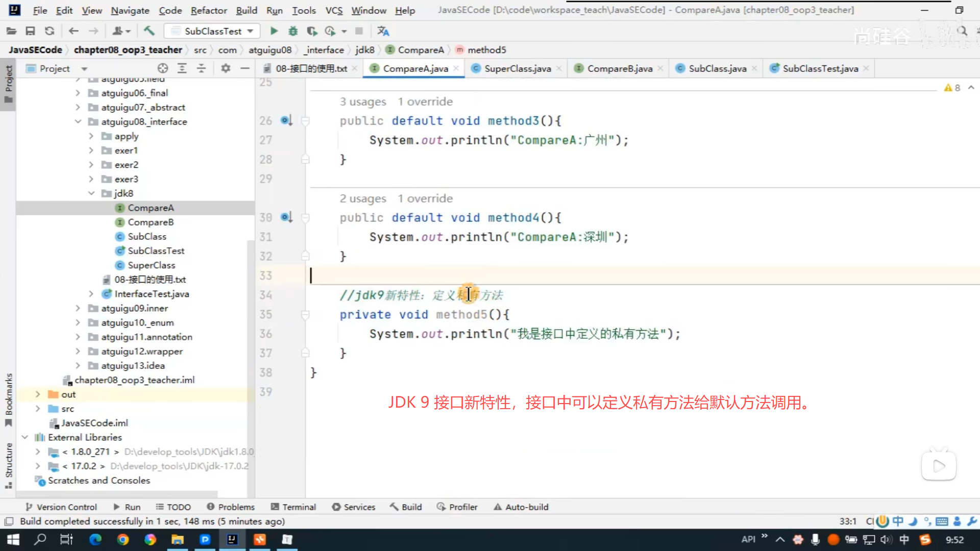
Task: Select CompareB in project tree
Action: (151, 222)
